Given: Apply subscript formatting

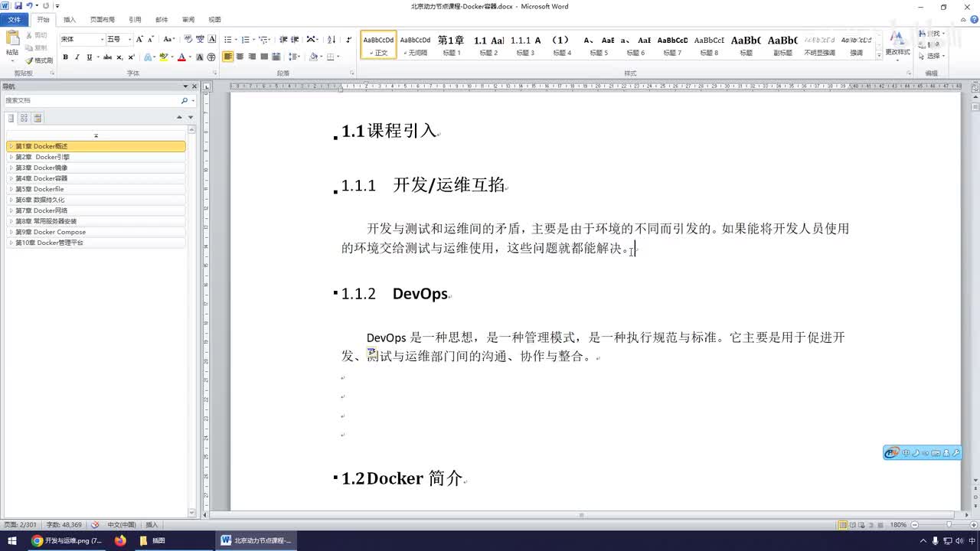Looking at the screenshot, I should [x=119, y=57].
